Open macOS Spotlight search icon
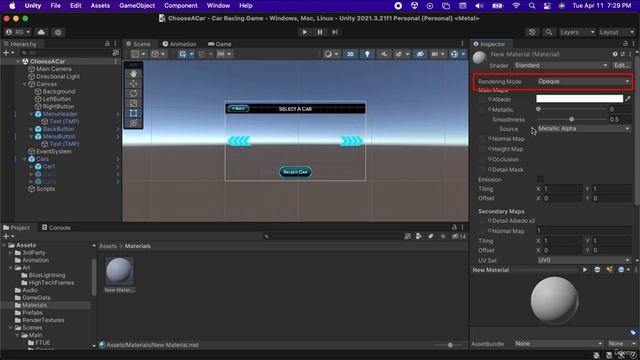Image resolution: width=640 pixels, height=360 pixels. 531,6
